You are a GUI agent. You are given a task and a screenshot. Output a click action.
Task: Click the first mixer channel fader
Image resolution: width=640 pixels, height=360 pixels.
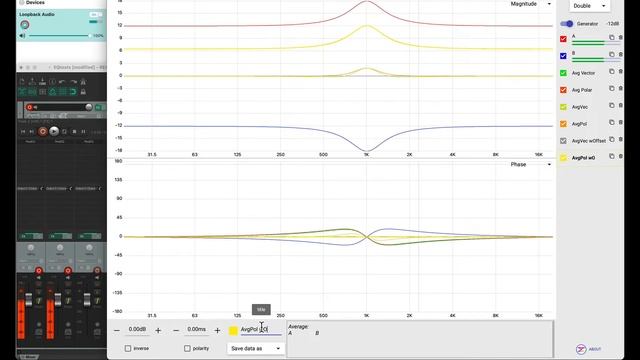[29, 299]
